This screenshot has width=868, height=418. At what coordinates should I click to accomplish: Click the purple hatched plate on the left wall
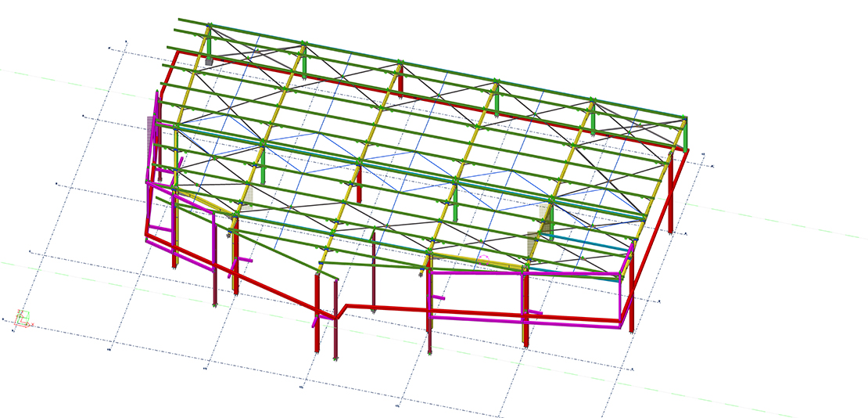click(x=152, y=133)
